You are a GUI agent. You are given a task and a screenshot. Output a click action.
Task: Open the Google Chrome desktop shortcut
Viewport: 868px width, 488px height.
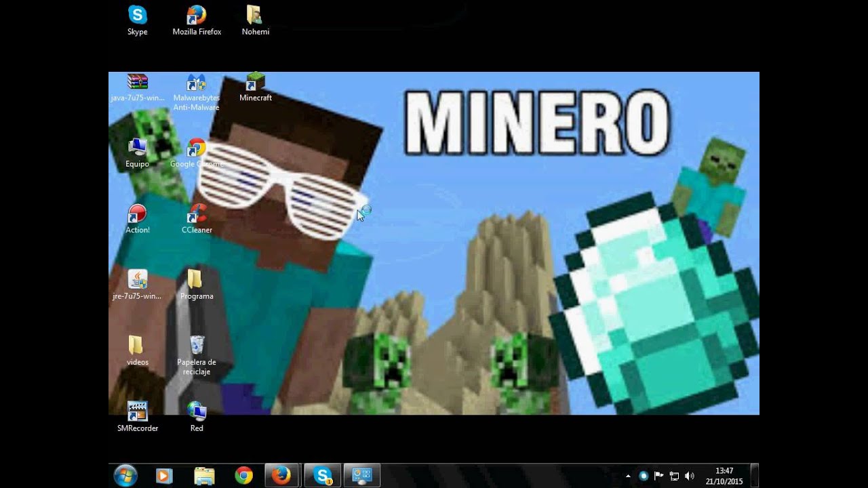coord(197,153)
